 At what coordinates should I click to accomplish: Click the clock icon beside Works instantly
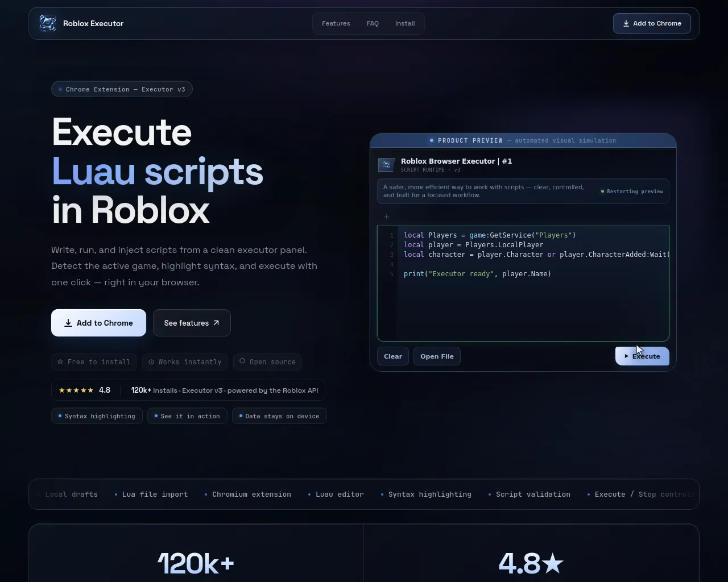pyautogui.click(x=151, y=362)
